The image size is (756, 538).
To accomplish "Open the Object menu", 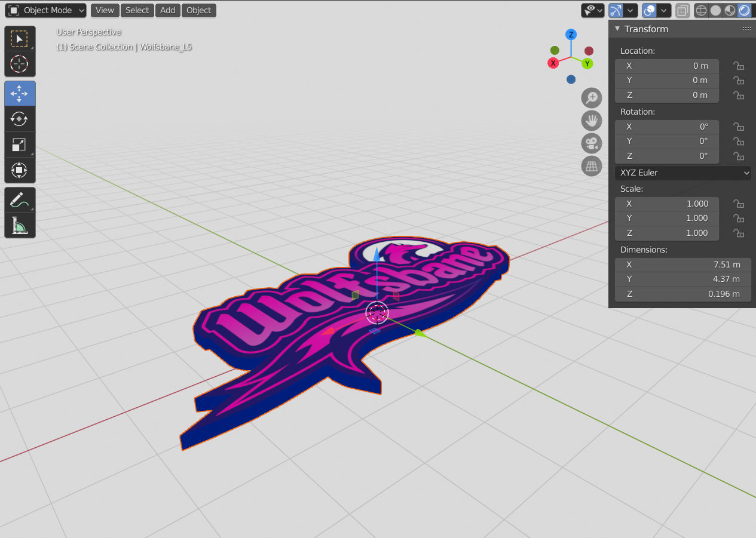I will point(199,10).
